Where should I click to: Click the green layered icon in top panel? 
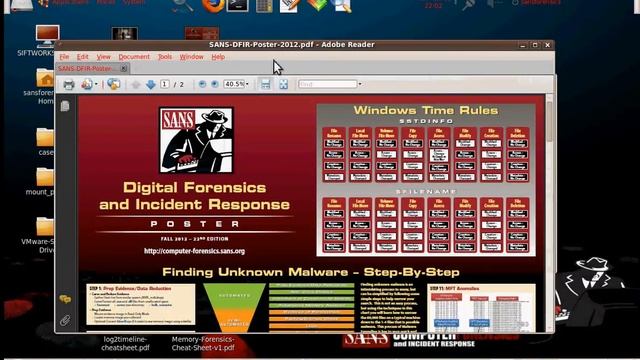point(317,5)
